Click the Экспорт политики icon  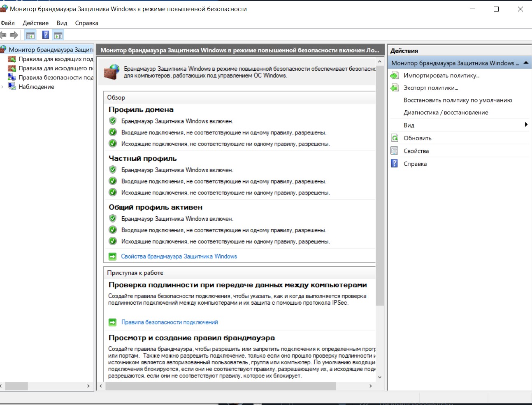coord(395,88)
